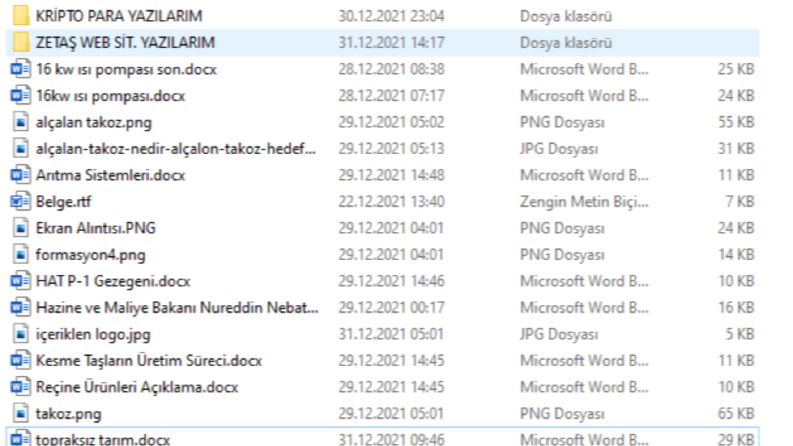Select Kesme Taşların Üretim Süreci.docx
793x446 pixels.
point(149,361)
